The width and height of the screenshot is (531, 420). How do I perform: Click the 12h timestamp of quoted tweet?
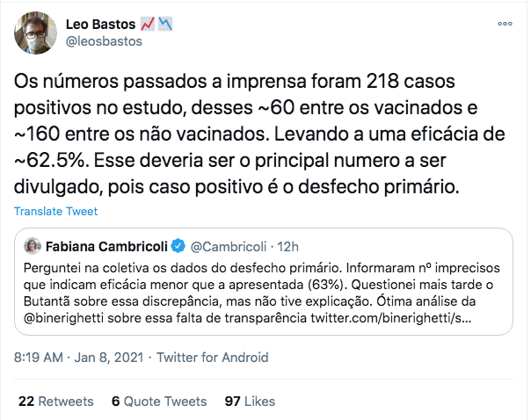287,247
